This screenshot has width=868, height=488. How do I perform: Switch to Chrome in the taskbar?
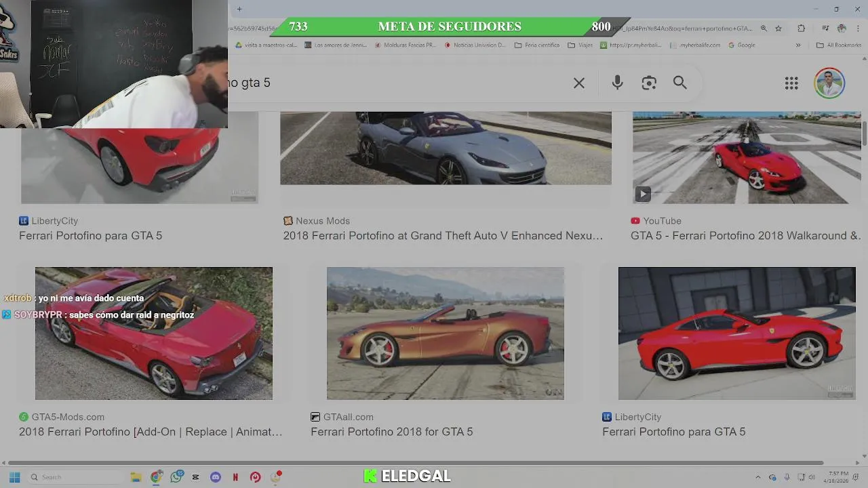coord(156,477)
